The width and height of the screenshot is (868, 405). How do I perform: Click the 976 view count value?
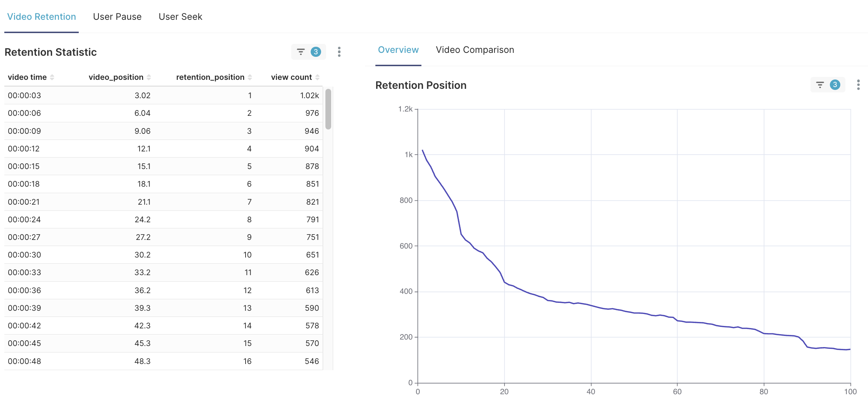coord(312,113)
